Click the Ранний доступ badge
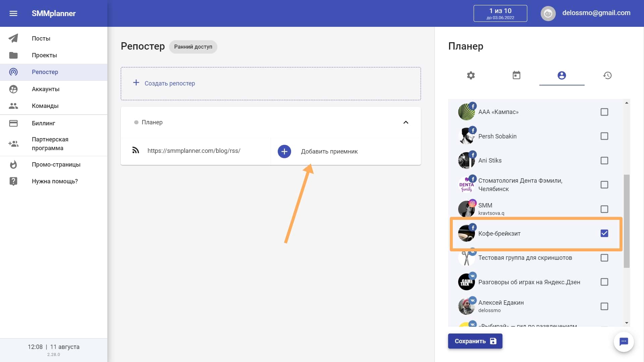This screenshot has height=362, width=644. 193,47
